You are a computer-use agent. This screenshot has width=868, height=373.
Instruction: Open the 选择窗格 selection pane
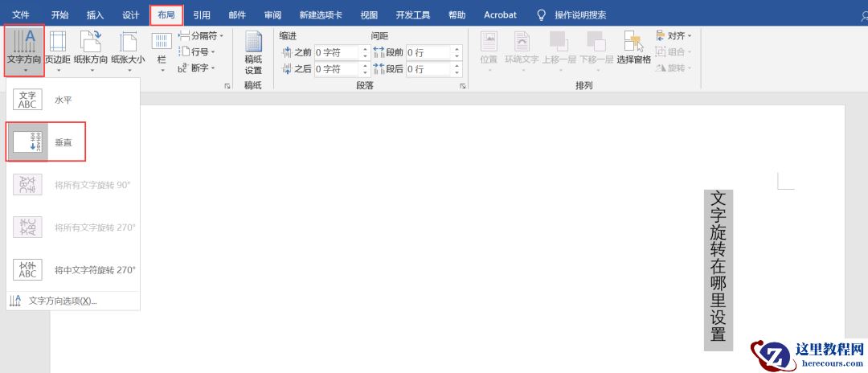coord(634,47)
